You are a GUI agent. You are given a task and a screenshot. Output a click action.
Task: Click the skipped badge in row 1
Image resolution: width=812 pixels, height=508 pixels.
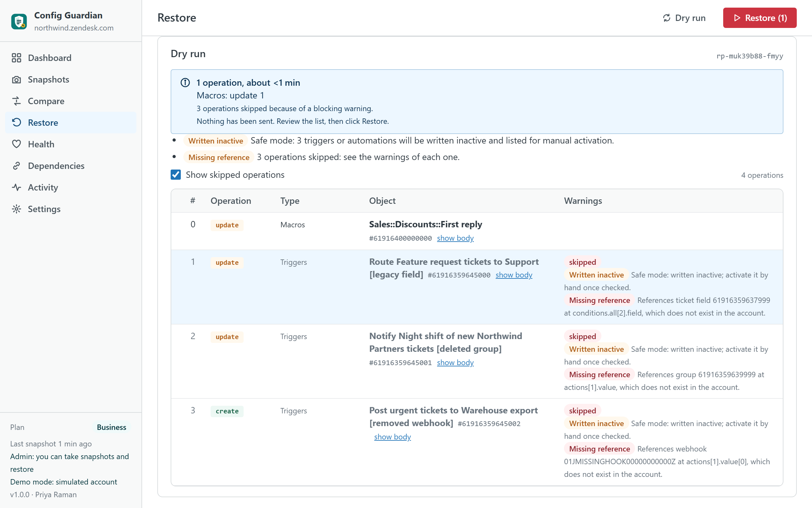(582, 262)
